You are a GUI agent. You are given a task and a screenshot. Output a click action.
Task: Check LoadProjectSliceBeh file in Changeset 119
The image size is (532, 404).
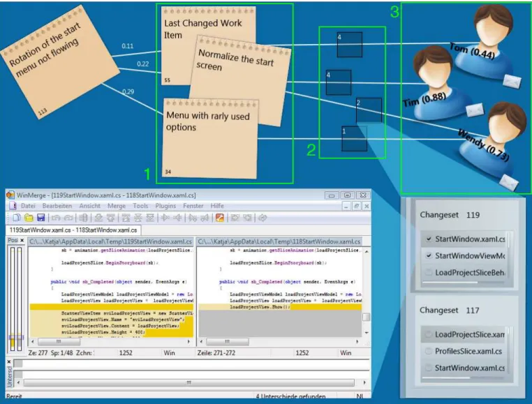(x=429, y=272)
